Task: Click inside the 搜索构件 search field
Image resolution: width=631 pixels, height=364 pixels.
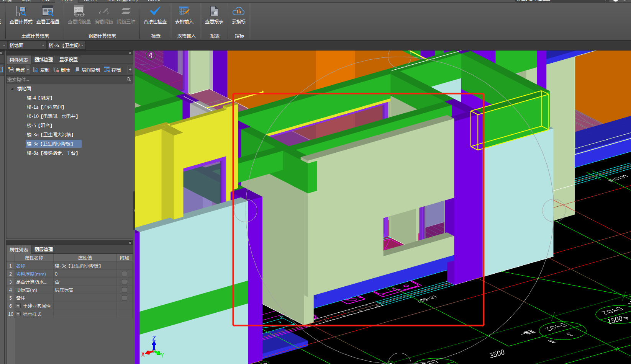Action: click(x=66, y=79)
